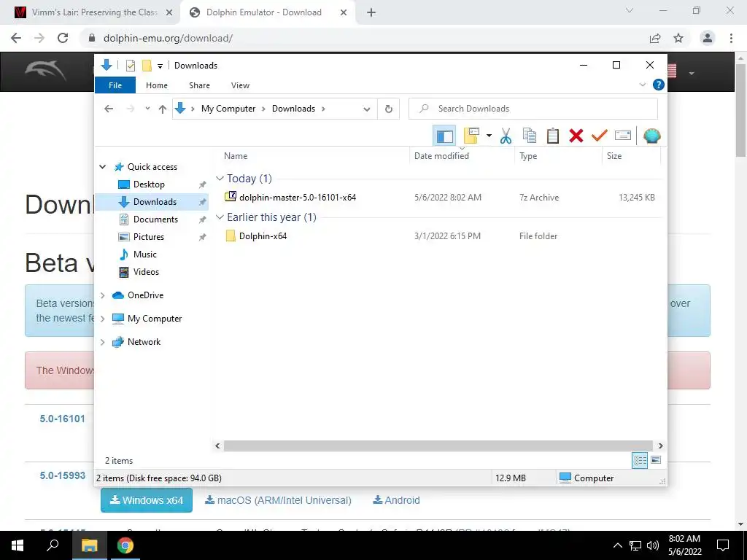Open the dropdown arrow beside folder options icon
The image size is (747, 560).
489,136
